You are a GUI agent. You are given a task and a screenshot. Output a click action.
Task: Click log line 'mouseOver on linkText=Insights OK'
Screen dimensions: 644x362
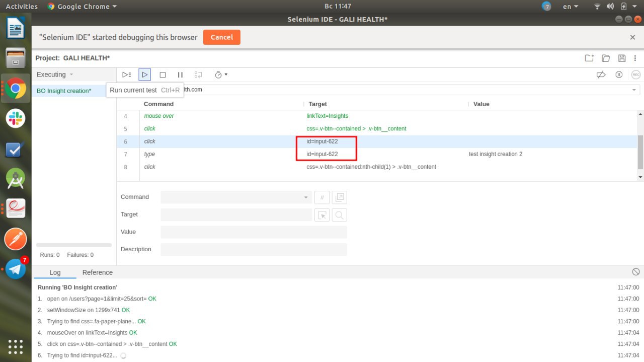pos(92,333)
